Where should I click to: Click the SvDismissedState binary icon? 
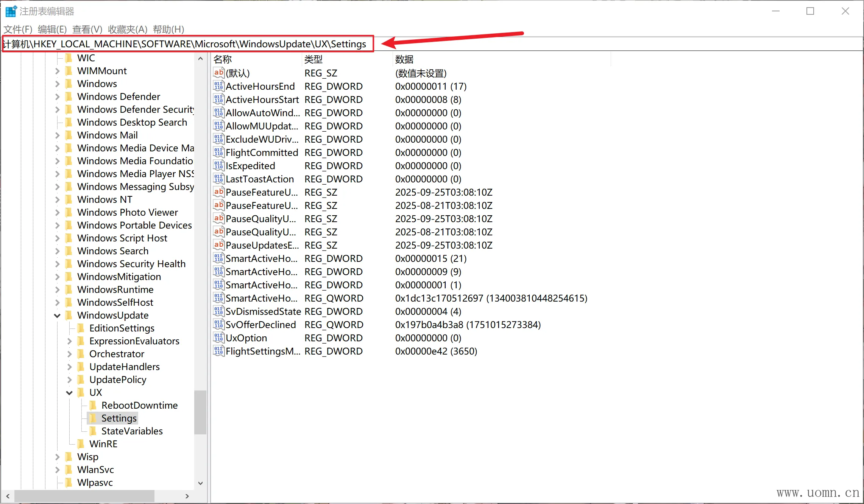click(x=218, y=311)
